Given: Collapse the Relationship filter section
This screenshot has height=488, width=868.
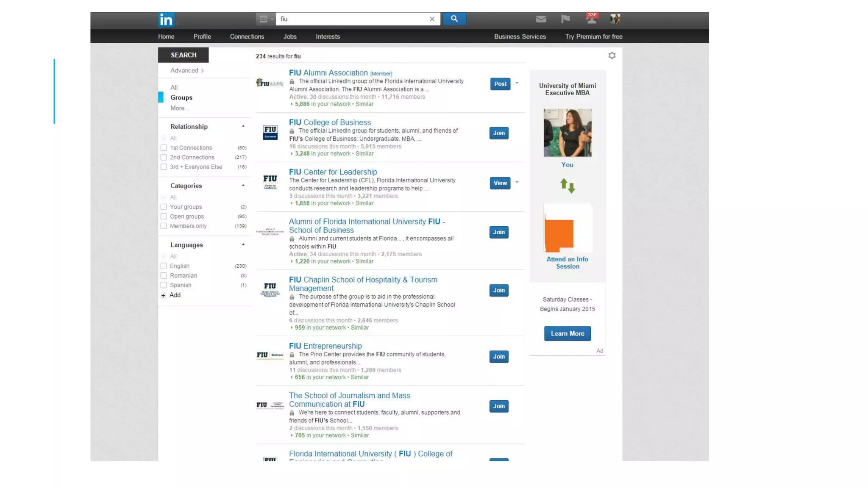Looking at the screenshot, I should pyautogui.click(x=243, y=126).
